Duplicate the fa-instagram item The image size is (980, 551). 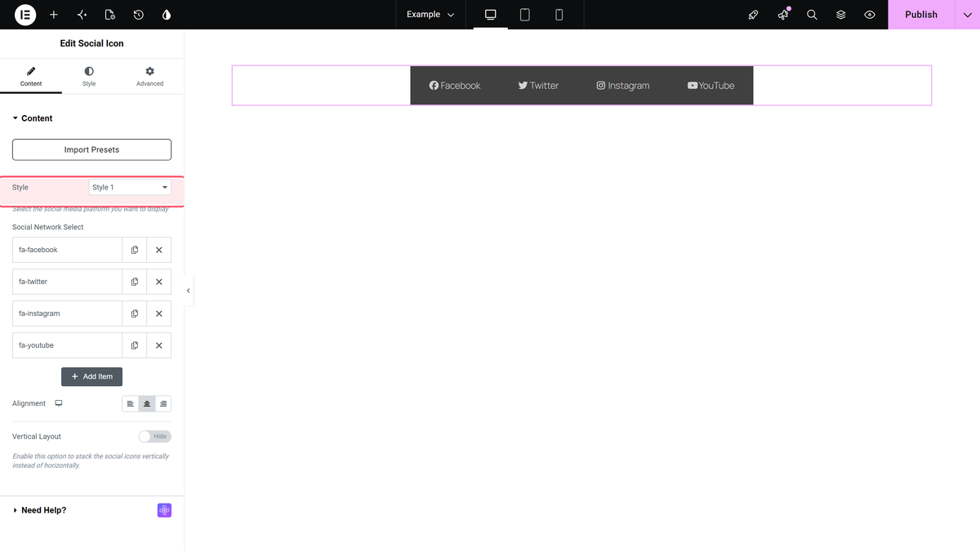point(135,313)
